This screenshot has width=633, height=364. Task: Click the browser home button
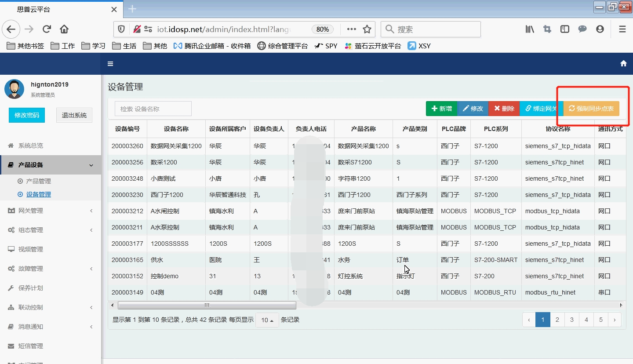click(64, 29)
